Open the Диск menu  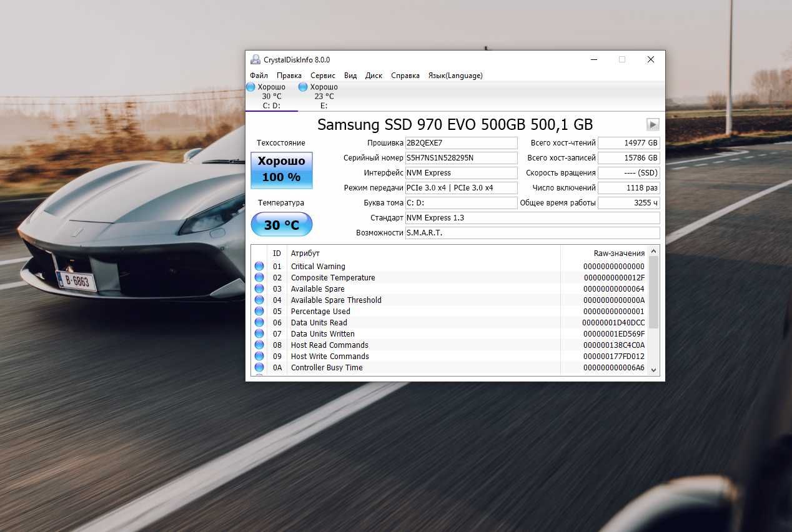(x=374, y=76)
